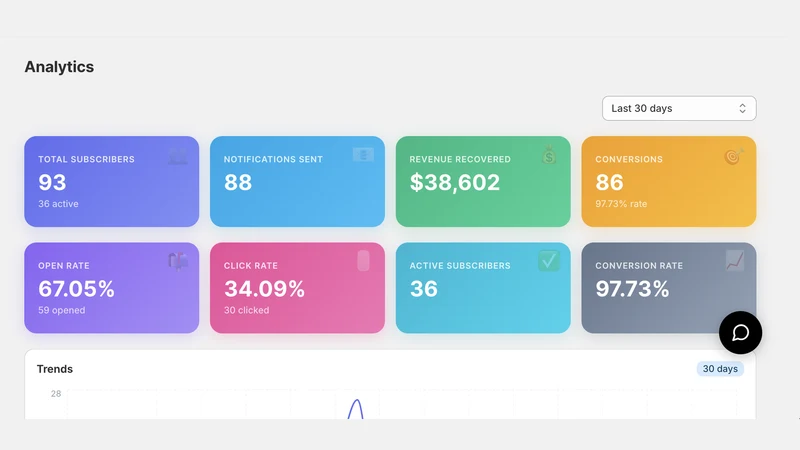Click the 97.73% rate subtext
Image resolution: width=800 pixels, height=450 pixels.
(621, 204)
